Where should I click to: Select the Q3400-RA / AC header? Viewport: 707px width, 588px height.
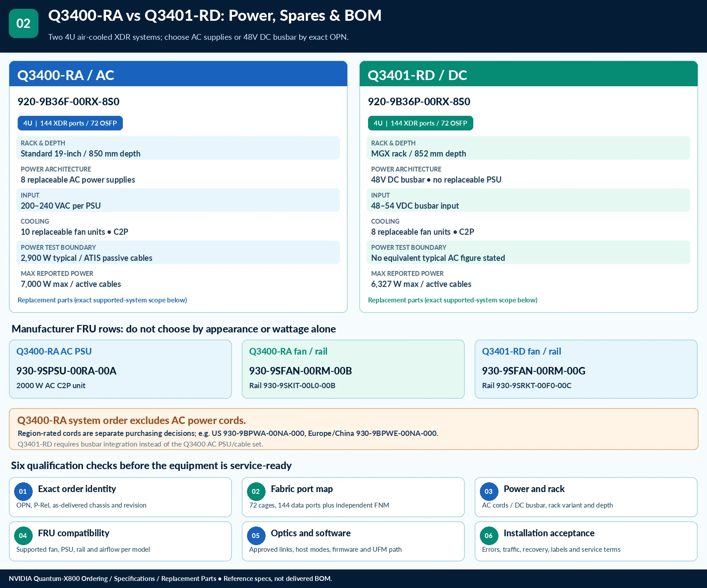click(178, 74)
